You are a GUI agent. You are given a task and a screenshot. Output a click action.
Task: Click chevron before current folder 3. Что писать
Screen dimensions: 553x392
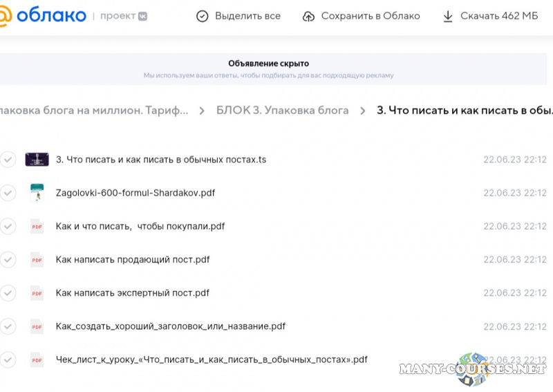[x=363, y=111]
